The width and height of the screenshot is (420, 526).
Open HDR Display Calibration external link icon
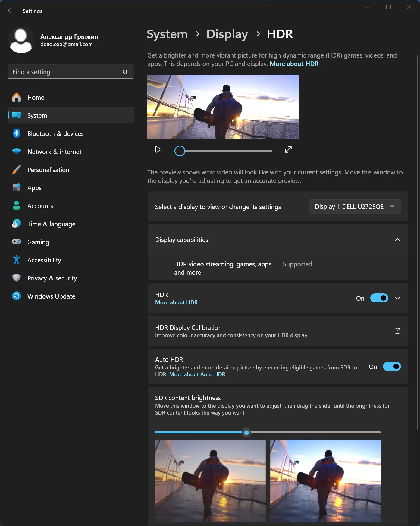(x=397, y=331)
